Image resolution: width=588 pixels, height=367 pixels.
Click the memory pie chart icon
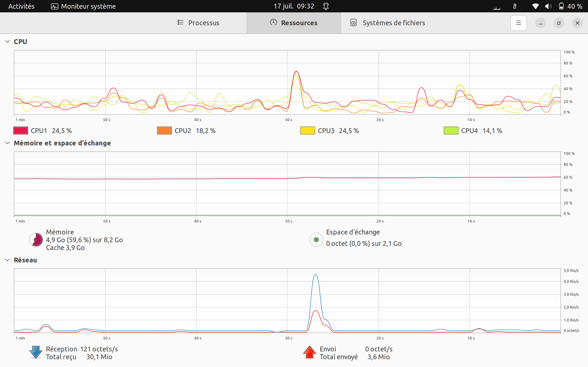pos(36,239)
